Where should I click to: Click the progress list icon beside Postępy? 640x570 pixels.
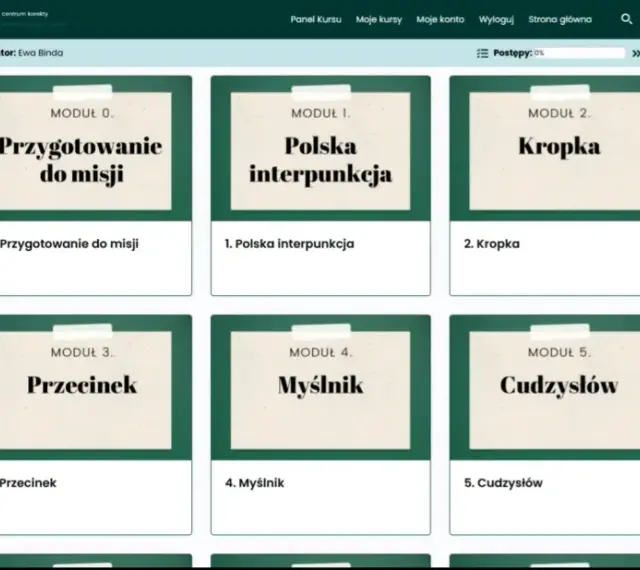[482, 53]
